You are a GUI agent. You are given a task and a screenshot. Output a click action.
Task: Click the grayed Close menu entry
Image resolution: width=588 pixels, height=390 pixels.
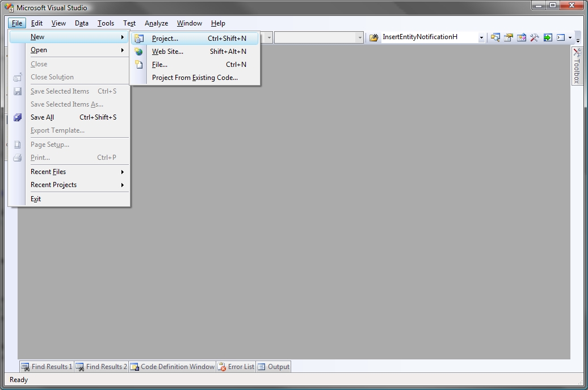pyautogui.click(x=69, y=64)
